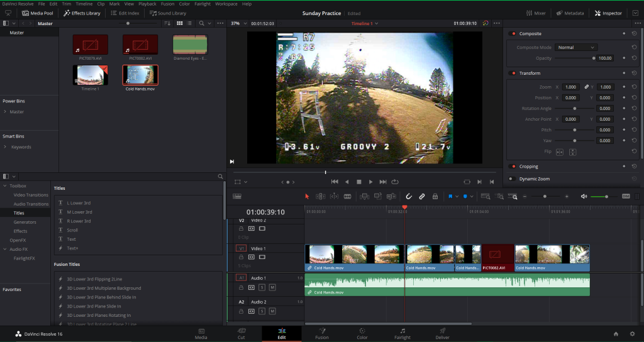Toggle the Transform section enable dot
The width and height of the screenshot is (644, 342).
[x=513, y=73]
